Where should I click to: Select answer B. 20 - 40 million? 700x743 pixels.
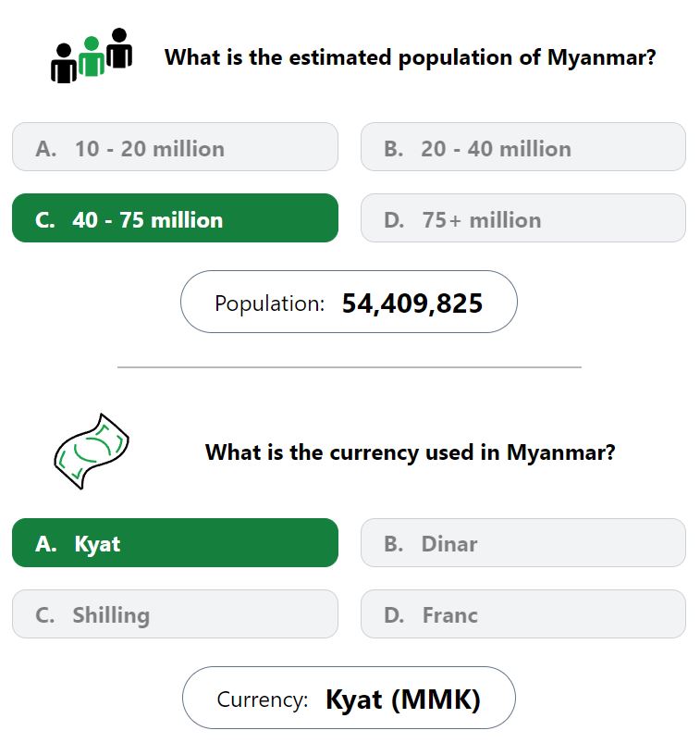(523, 147)
